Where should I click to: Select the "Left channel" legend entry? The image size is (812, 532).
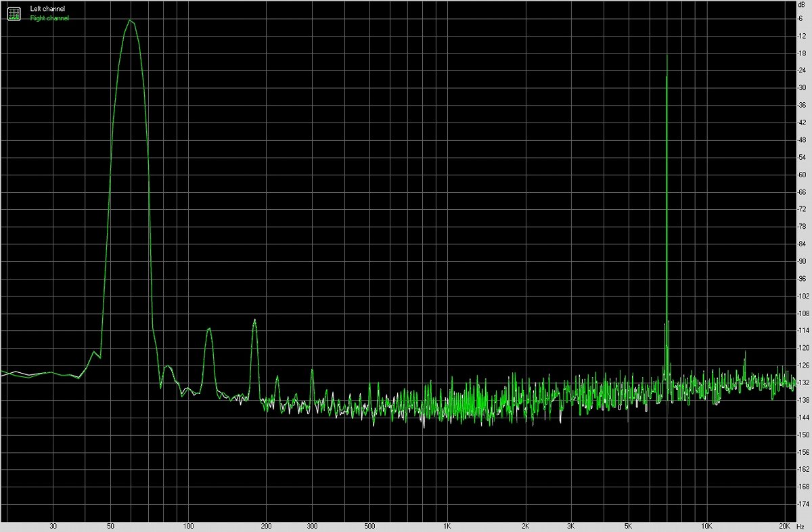[x=48, y=9]
